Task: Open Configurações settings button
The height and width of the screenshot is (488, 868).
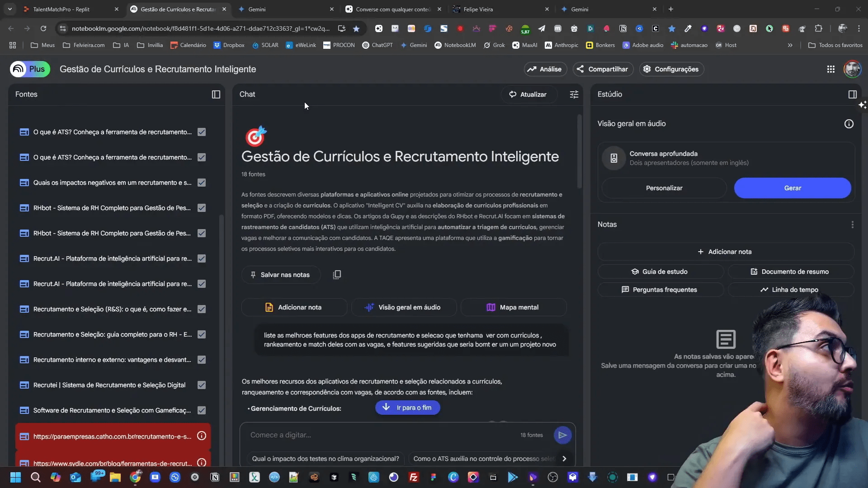Action: click(671, 69)
